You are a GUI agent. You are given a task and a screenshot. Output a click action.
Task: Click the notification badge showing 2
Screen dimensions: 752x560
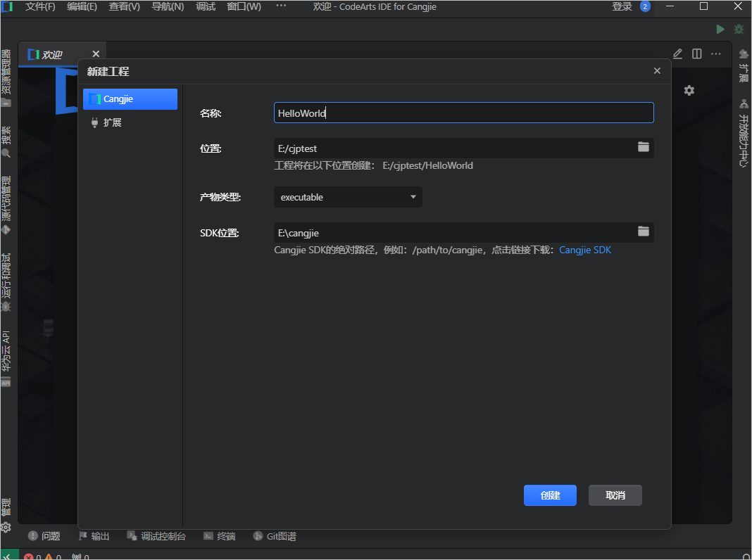pos(645,7)
